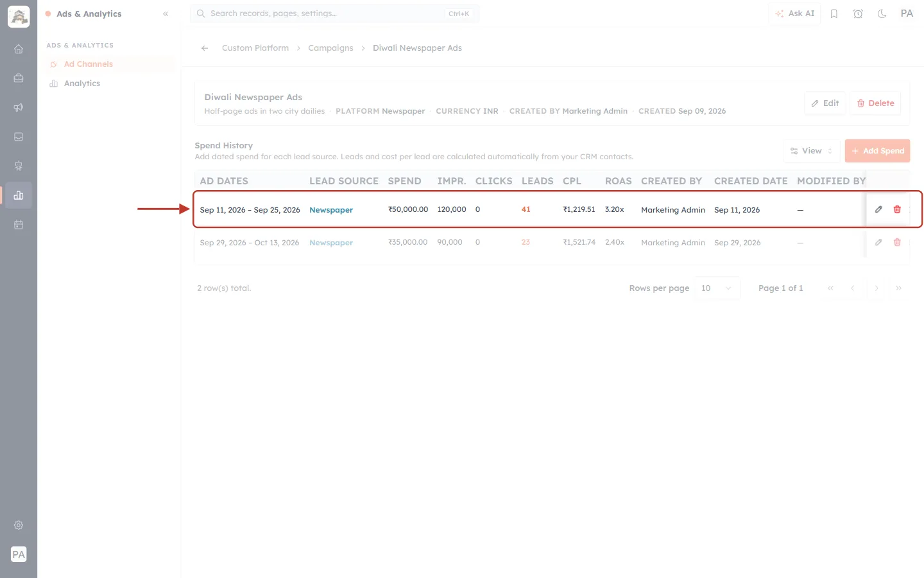
Task: Open the calendar icon in left rail
Action: [x=19, y=225]
